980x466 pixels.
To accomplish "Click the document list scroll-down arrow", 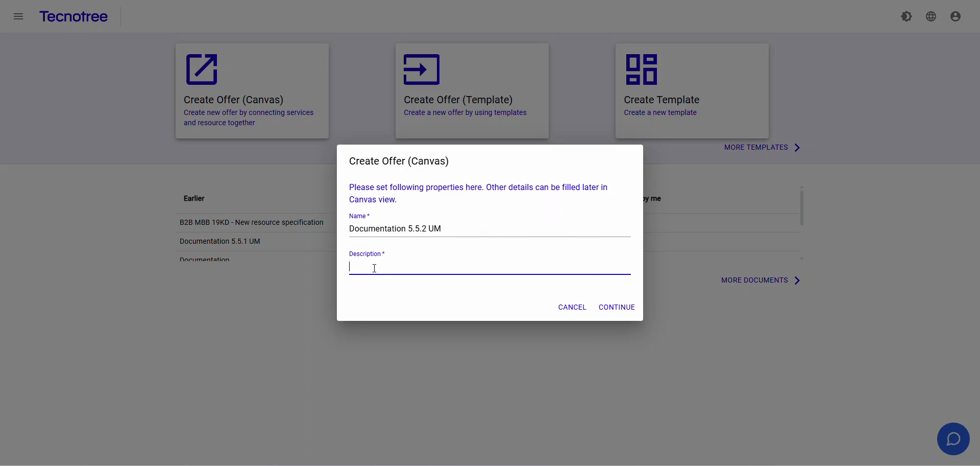I will tap(802, 259).
